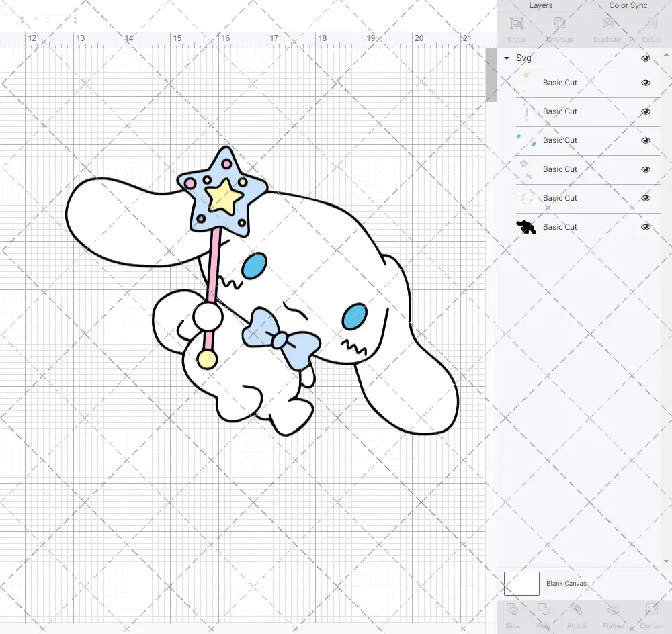Screen dimensions: 672x634
Task: Click the vertical canvas scrollbar
Action: (491, 74)
